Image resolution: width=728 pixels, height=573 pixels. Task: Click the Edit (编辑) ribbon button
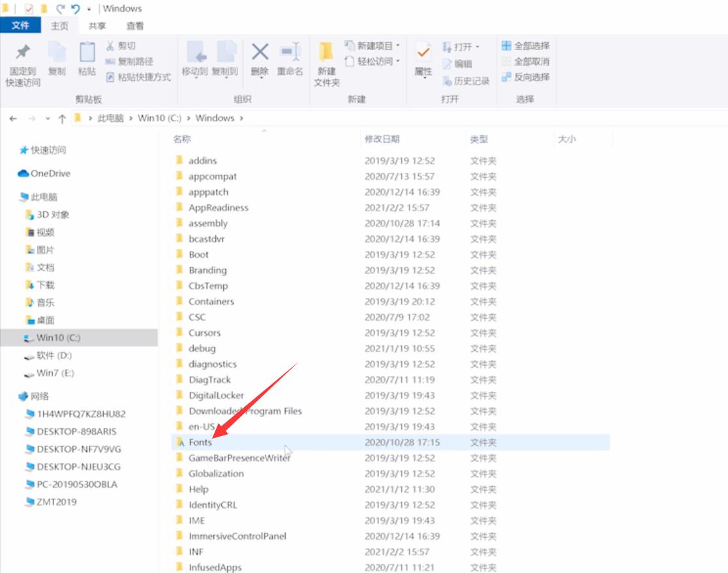click(x=457, y=64)
